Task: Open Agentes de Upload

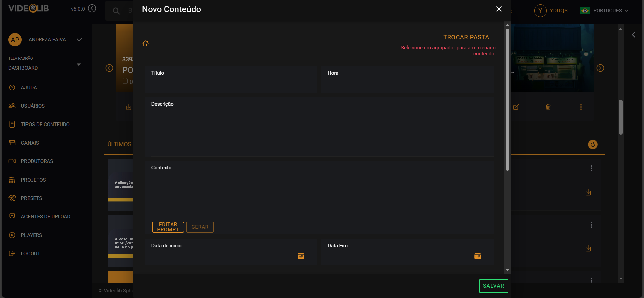Action: click(46, 217)
